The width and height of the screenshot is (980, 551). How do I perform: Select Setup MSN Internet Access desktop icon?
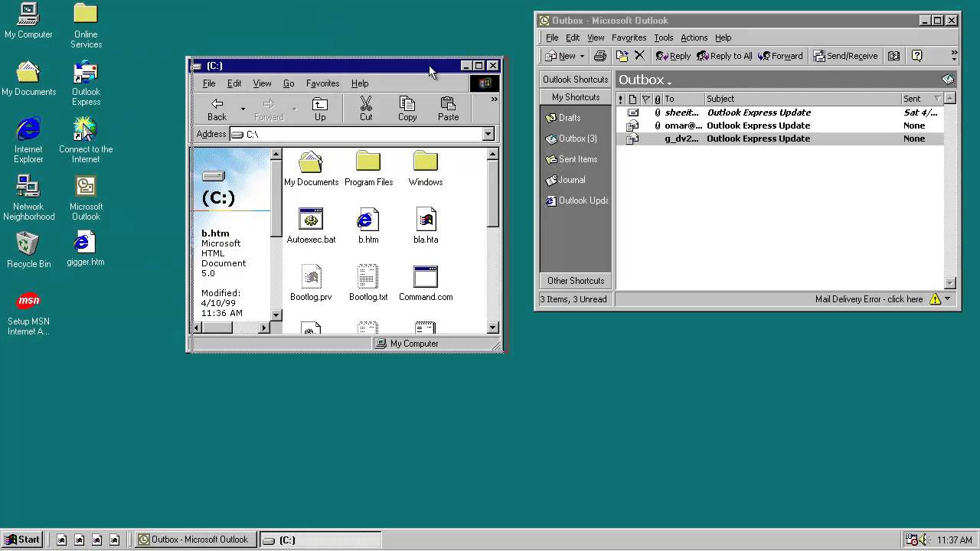[28, 313]
